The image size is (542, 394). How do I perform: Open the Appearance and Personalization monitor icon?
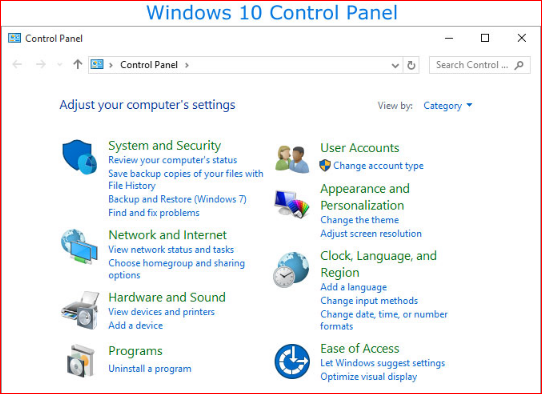(292, 204)
